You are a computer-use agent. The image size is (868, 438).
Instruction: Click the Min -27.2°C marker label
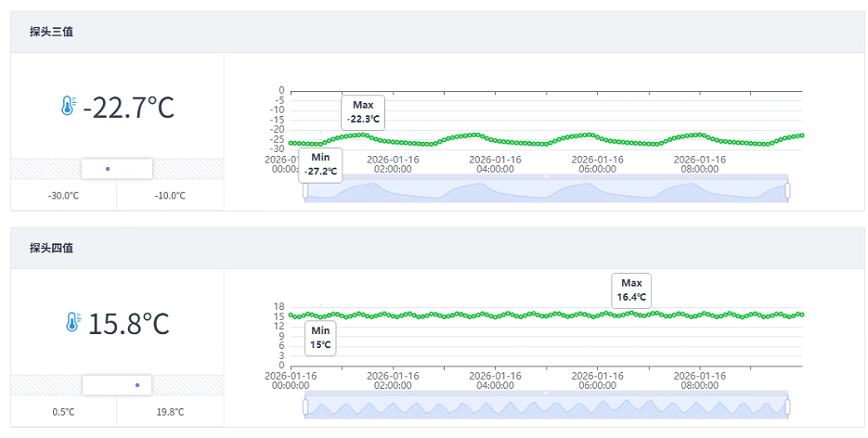click(320, 165)
